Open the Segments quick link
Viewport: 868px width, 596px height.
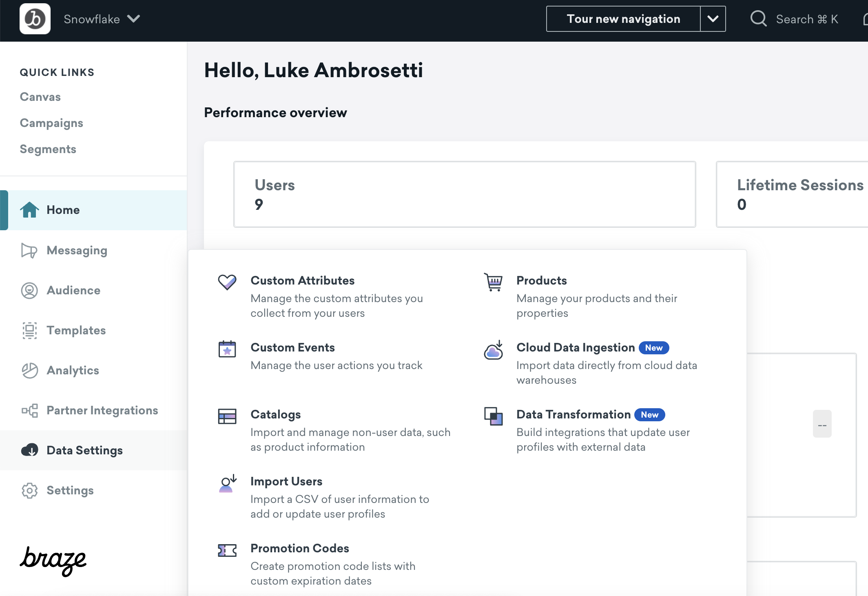48,149
